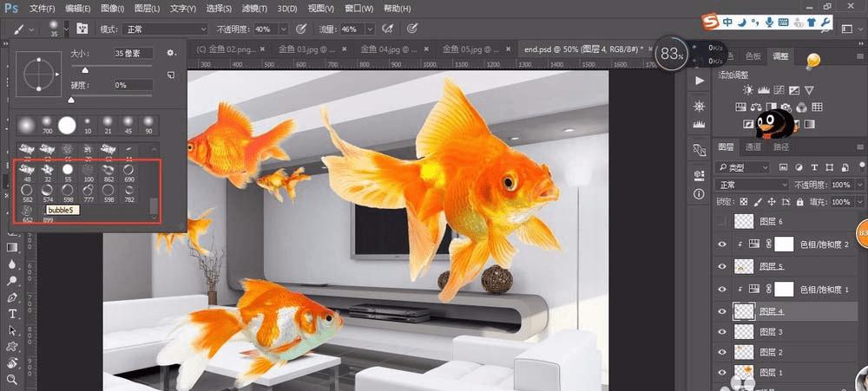
Task: Open the layer 不透明度 arrow in Layers panel
Action: coord(860,185)
